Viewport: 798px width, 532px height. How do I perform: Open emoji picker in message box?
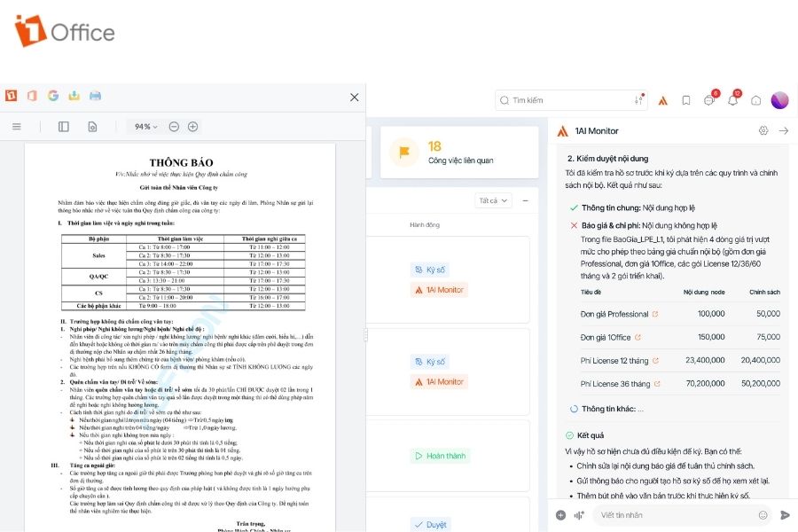pyautogui.click(x=763, y=515)
